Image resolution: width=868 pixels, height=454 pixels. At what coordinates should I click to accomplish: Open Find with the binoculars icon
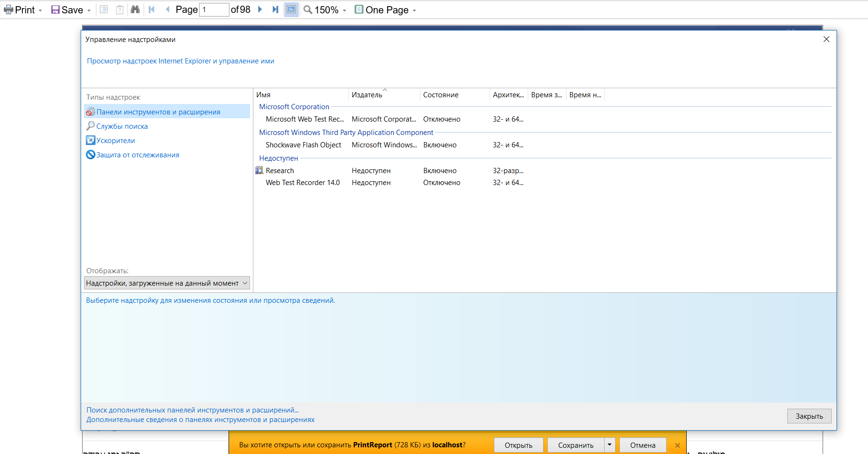tap(135, 10)
